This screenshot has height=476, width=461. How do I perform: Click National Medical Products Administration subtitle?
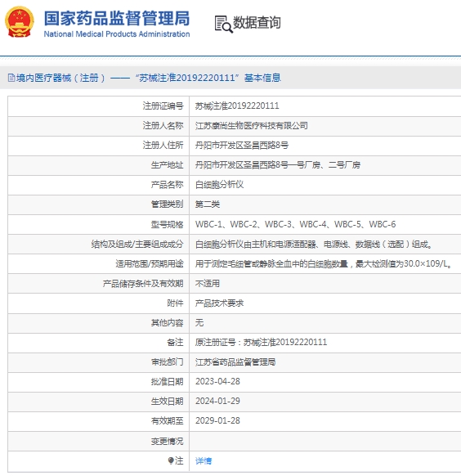tap(117, 34)
